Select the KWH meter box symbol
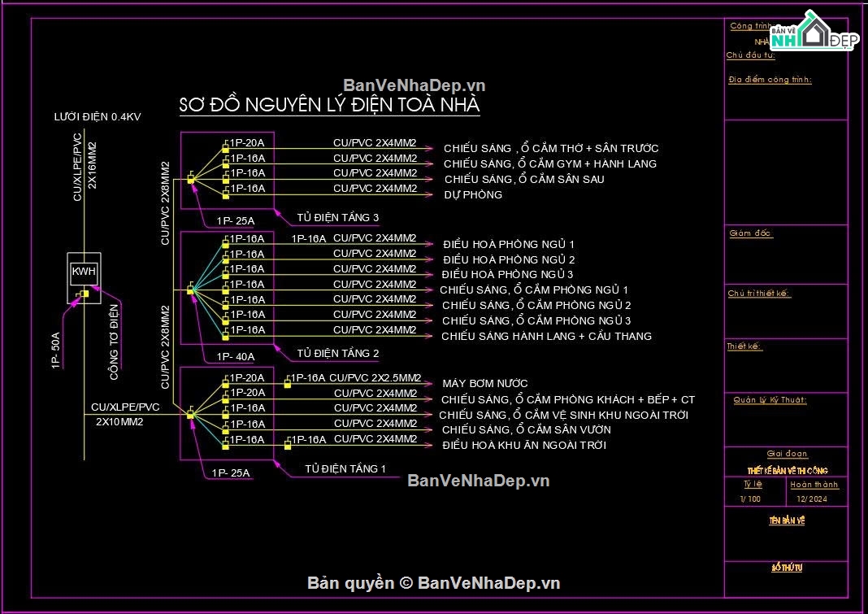The height and width of the screenshot is (614, 868). coord(84,270)
